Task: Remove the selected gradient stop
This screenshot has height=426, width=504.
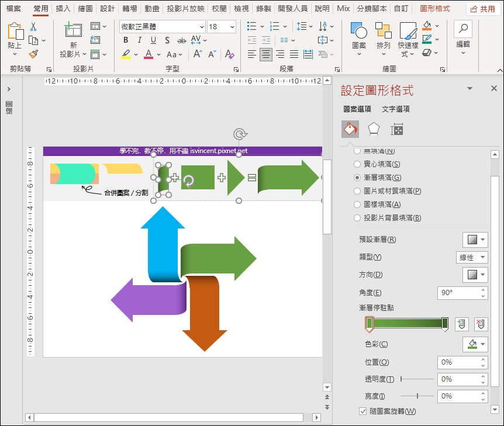Action: 481,324
